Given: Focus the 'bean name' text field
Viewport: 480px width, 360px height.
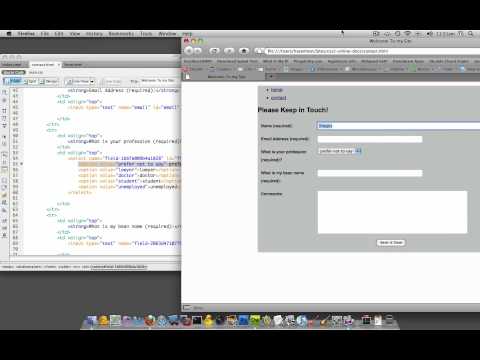Looking at the screenshot, I should pos(370,173).
